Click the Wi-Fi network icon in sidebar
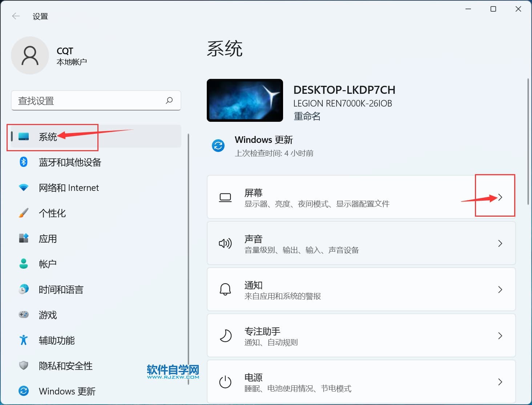This screenshot has height=405, width=532. [24, 188]
